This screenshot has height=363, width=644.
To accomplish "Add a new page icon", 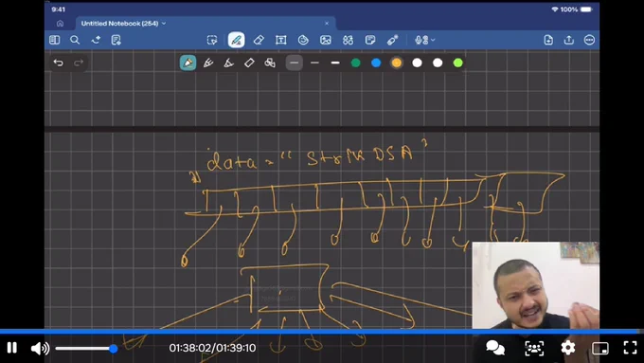I will [548, 40].
